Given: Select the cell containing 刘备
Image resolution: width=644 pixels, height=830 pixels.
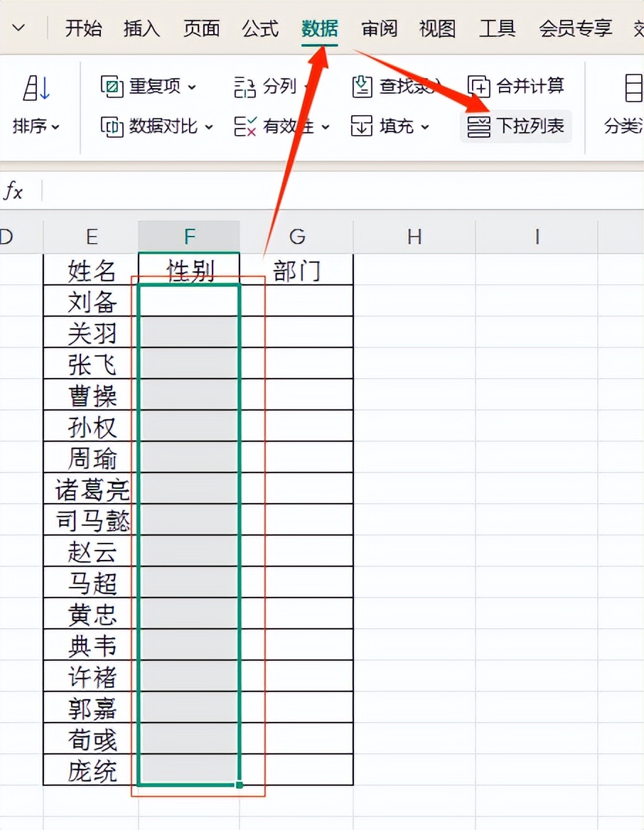Looking at the screenshot, I should point(91,301).
